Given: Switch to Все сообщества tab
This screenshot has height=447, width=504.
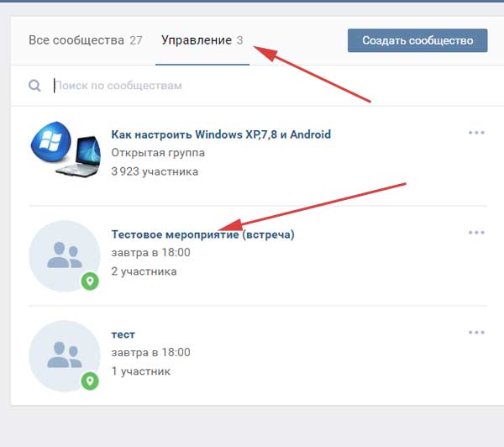Looking at the screenshot, I should (85, 40).
